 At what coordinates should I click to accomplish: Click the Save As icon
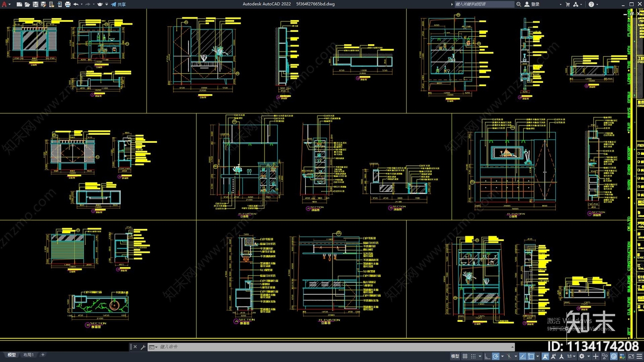[43, 4]
